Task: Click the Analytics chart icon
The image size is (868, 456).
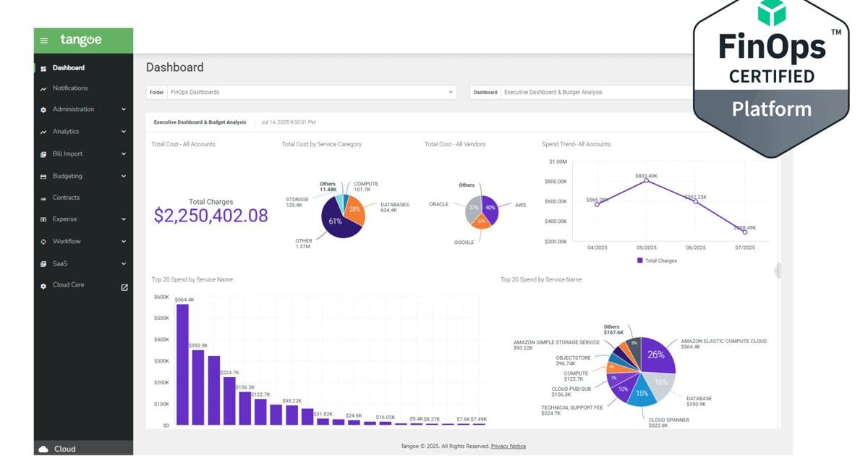Action: pyautogui.click(x=43, y=132)
